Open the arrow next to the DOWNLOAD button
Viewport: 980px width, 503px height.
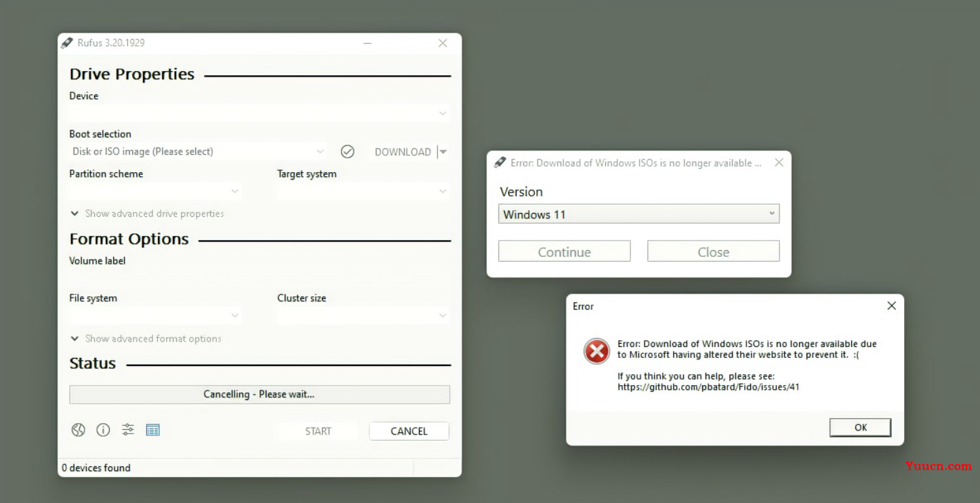click(443, 152)
